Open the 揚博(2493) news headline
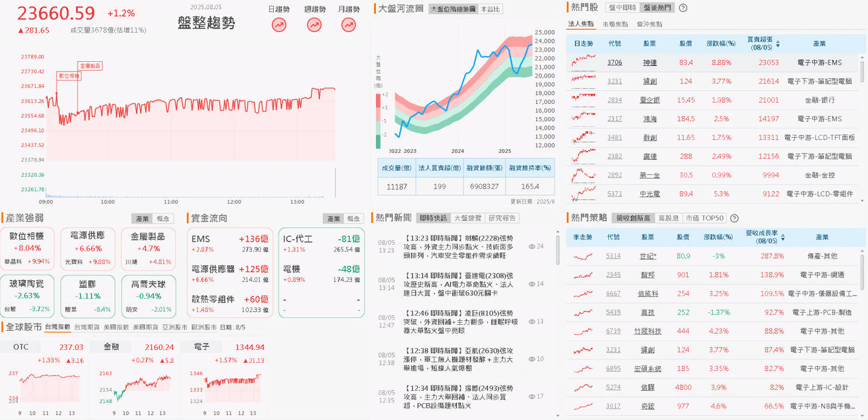 458,396
